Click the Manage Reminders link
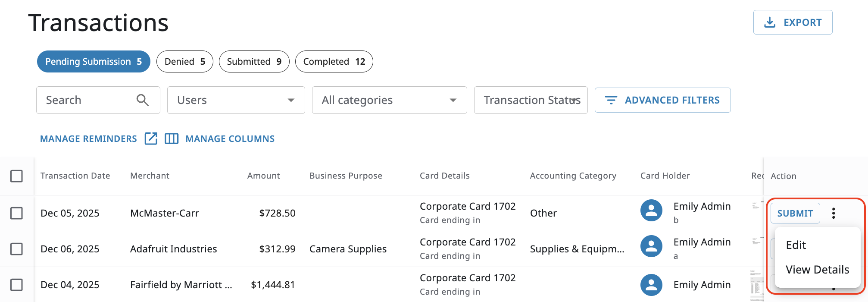The width and height of the screenshot is (868, 302). [x=88, y=139]
